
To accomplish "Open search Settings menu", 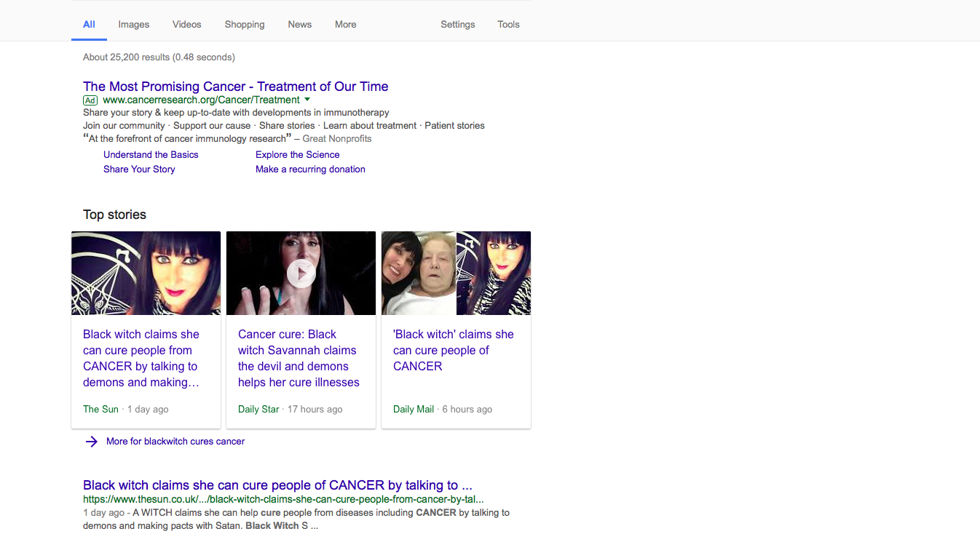I will 458,24.
